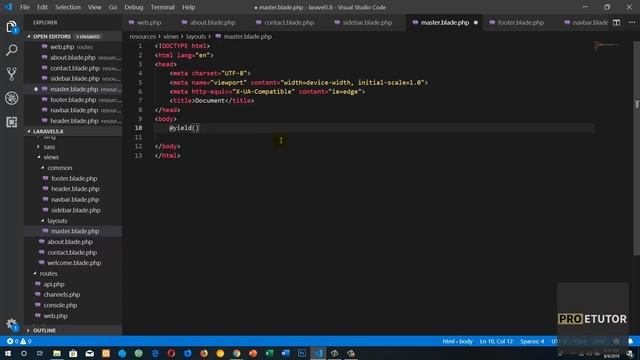640x360 pixels.
Task: Open the Edit menu
Action: pyautogui.click(x=42, y=7)
